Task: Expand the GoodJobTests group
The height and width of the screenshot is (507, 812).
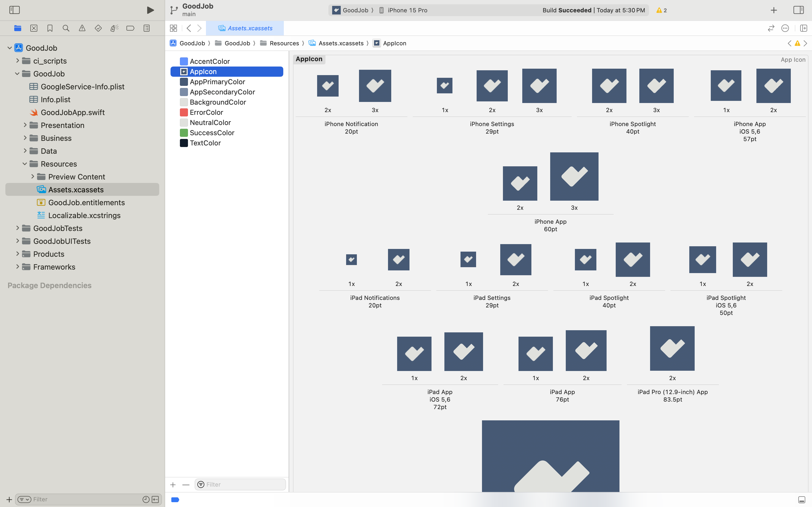Action: tap(17, 228)
